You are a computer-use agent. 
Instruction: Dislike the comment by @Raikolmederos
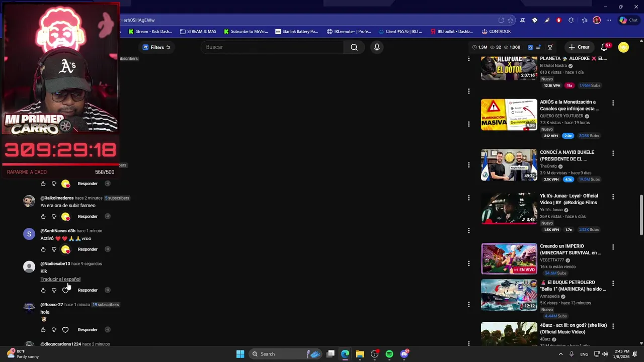[x=54, y=217]
